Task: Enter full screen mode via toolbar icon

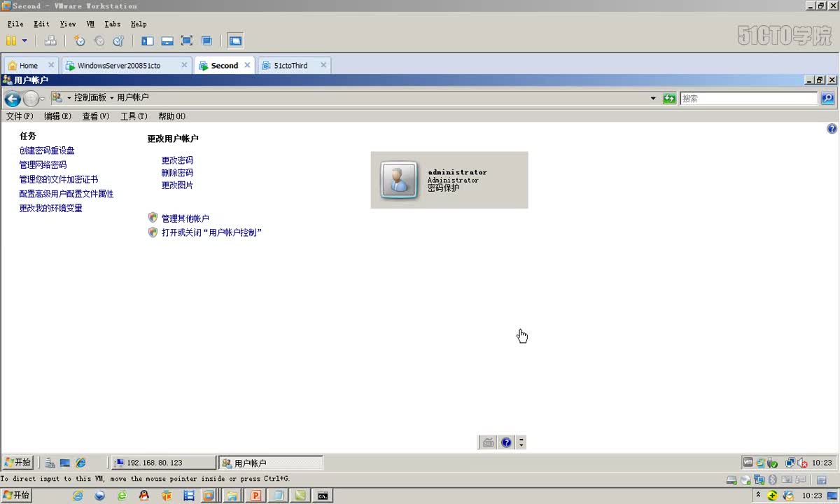Action: (x=187, y=41)
